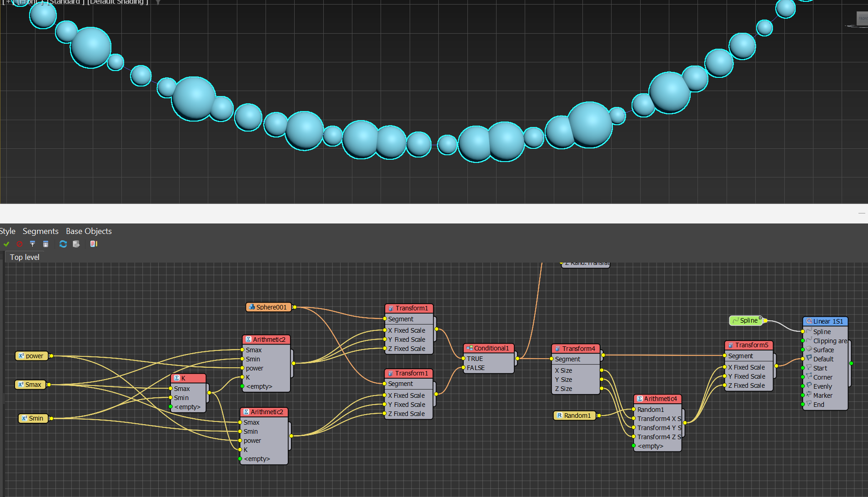Click the Random1 node
The width and height of the screenshot is (868, 497).
click(x=574, y=416)
